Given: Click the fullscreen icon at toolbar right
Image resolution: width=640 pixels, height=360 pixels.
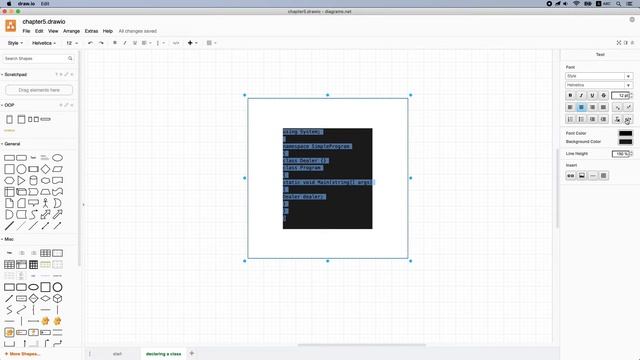Looking at the screenshot, I should tap(619, 43).
